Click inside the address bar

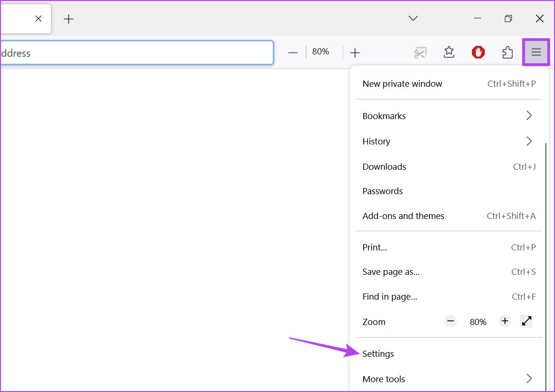136,53
